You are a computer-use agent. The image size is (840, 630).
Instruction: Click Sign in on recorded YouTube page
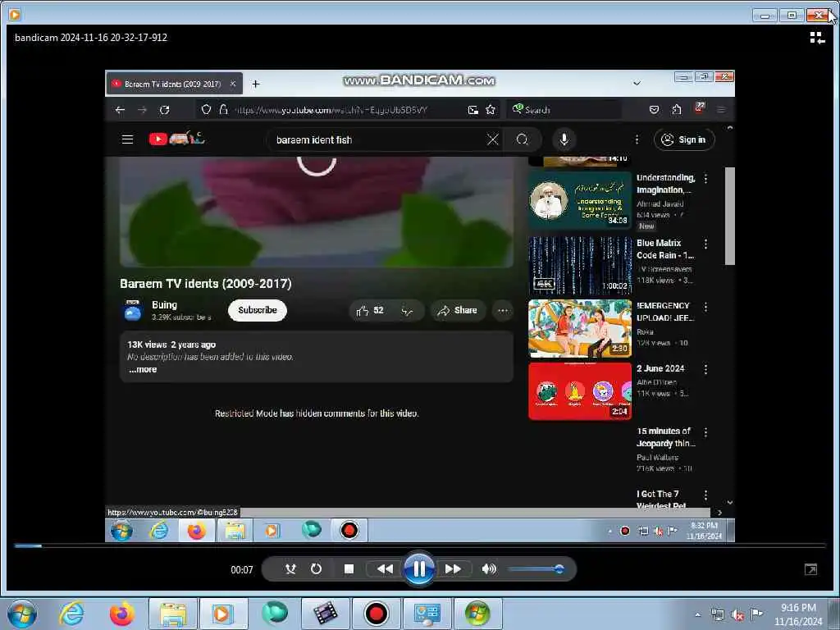(684, 139)
